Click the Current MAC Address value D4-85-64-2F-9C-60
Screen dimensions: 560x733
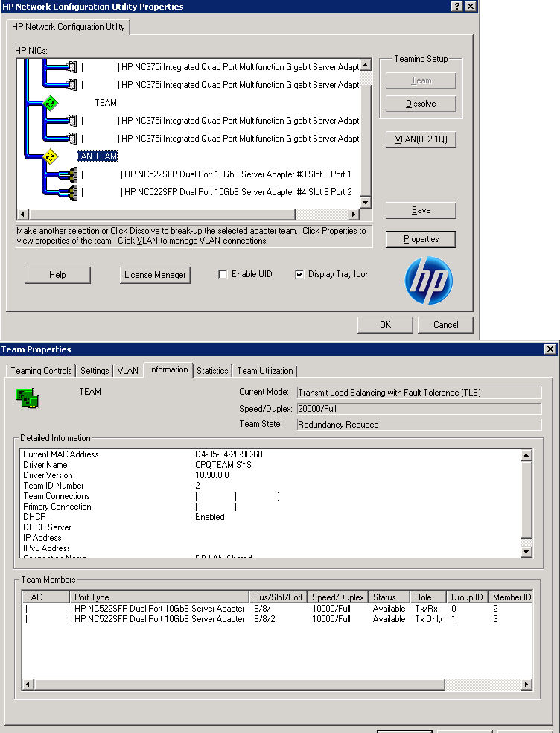click(229, 454)
